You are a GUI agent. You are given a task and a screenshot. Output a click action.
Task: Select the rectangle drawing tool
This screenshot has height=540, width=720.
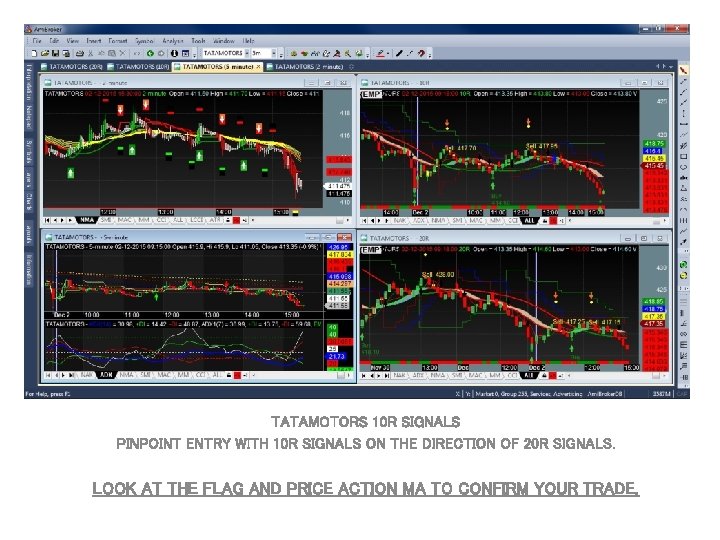[x=684, y=156]
